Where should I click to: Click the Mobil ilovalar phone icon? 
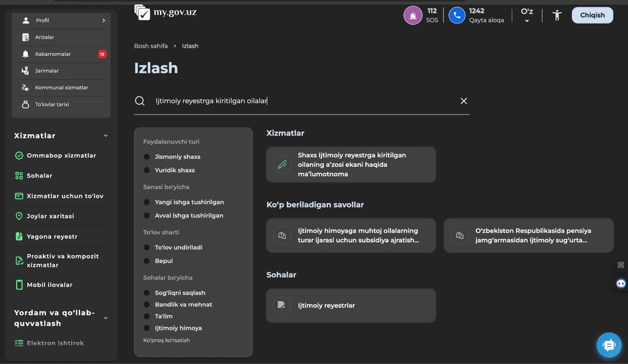point(19,285)
